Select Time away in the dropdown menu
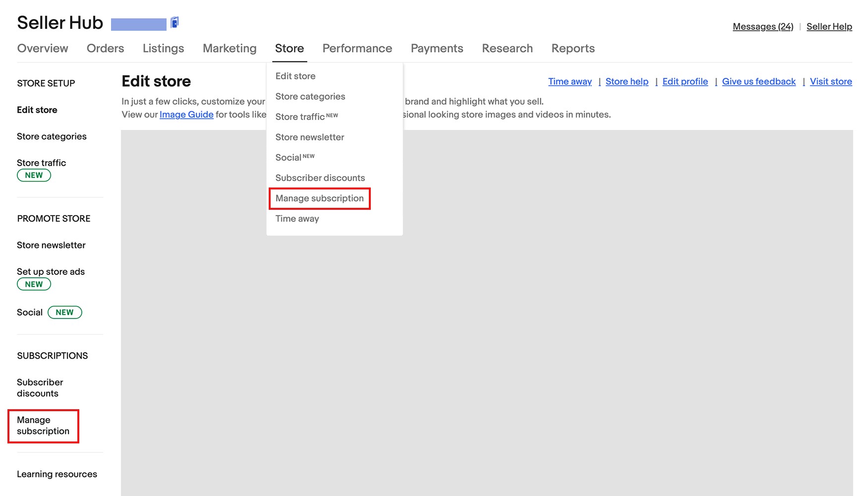This screenshot has width=868, height=496. tap(297, 219)
